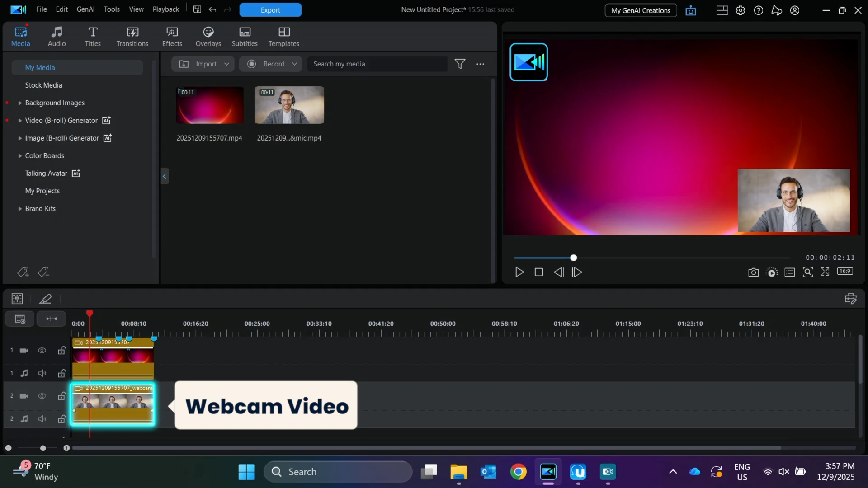Click the media filter funnel icon
The width and height of the screenshot is (868, 488).
pos(460,64)
